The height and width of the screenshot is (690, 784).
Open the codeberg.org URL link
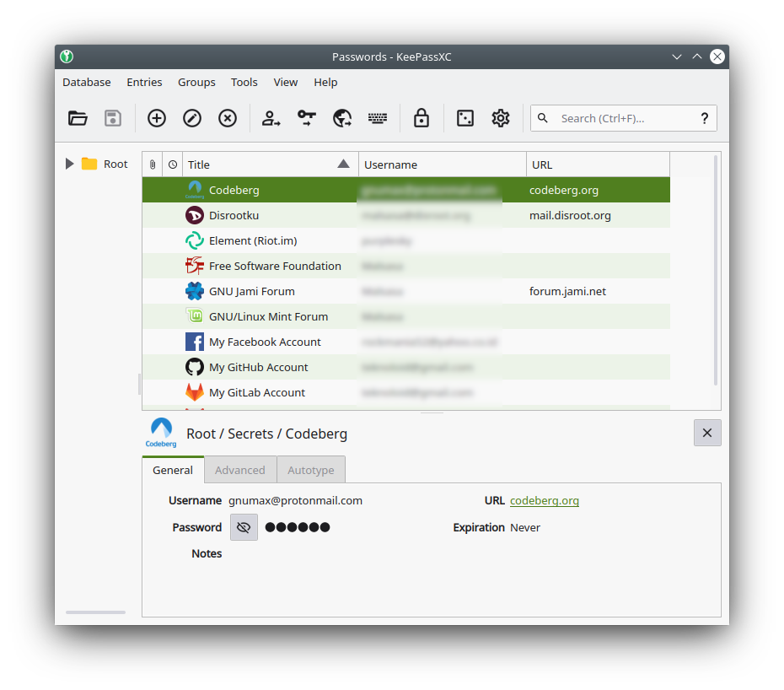(545, 501)
